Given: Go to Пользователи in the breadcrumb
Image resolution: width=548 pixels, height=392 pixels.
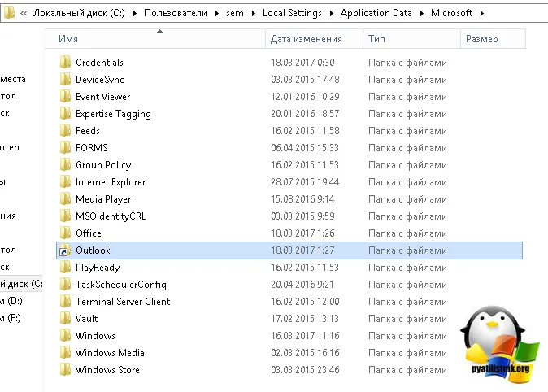Looking at the screenshot, I should click(x=176, y=13).
